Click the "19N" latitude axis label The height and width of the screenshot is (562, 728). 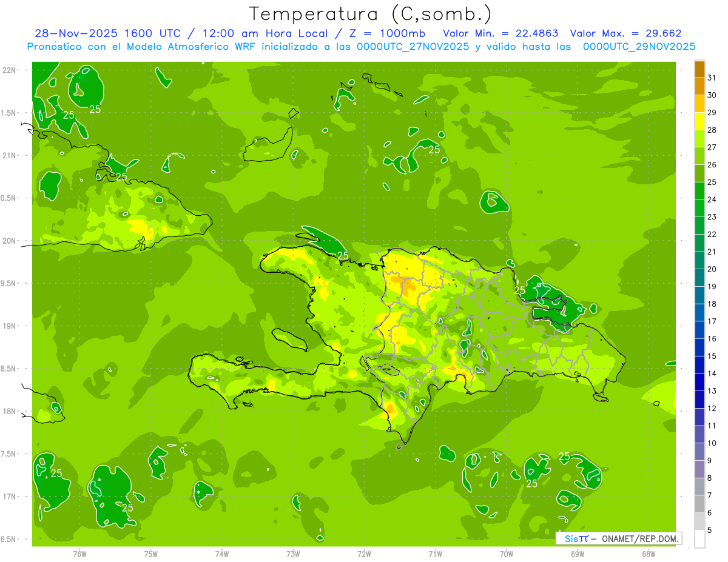pos(9,326)
